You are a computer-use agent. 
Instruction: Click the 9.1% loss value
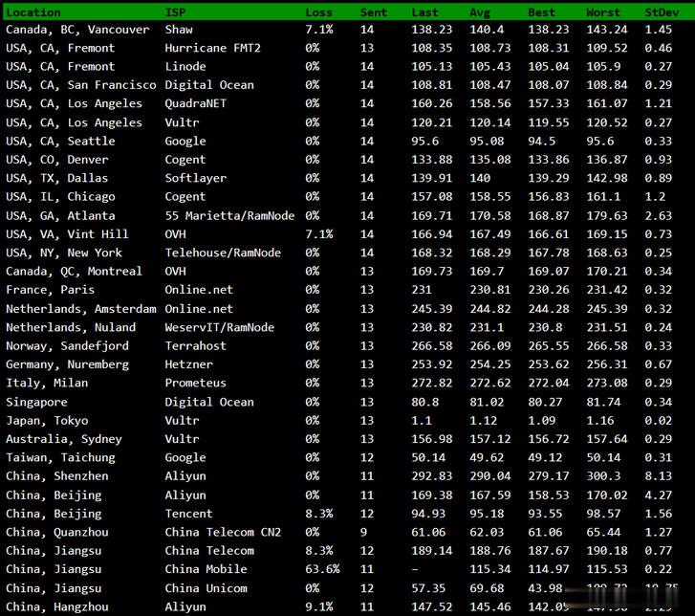coord(318,607)
